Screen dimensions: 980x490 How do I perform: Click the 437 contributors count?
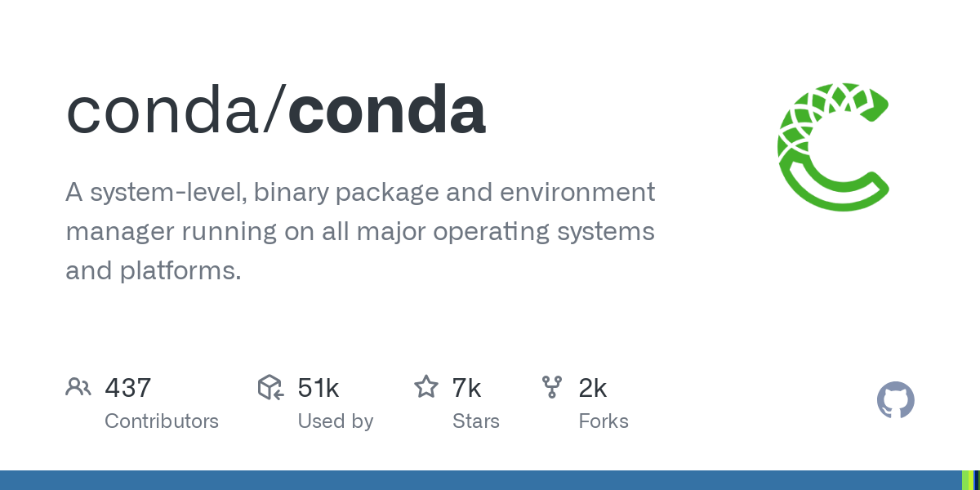pos(128,388)
